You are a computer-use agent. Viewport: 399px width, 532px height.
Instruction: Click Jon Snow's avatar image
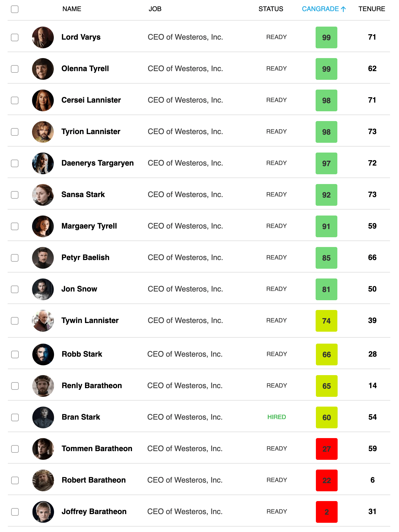(43, 289)
